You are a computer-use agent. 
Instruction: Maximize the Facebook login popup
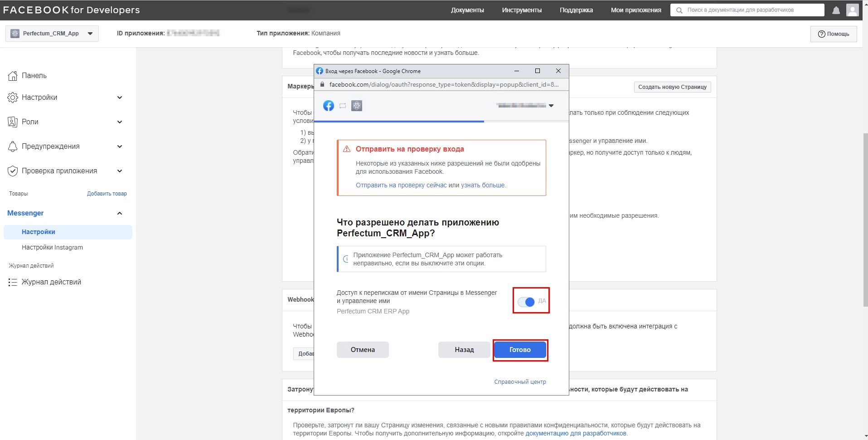pos(538,71)
